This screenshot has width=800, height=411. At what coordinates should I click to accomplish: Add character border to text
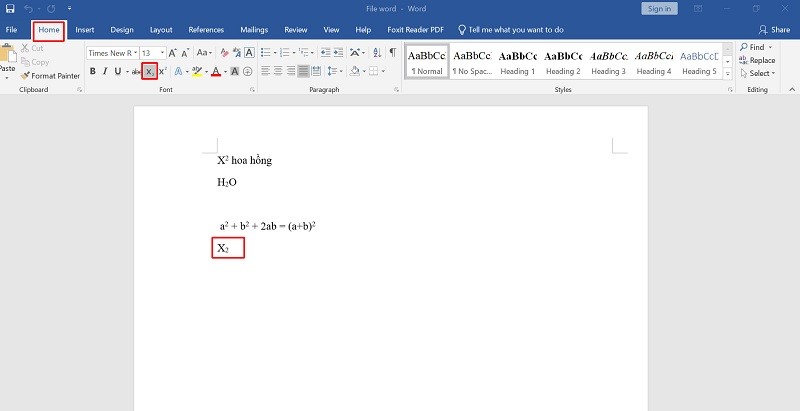pyautogui.click(x=249, y=53)
